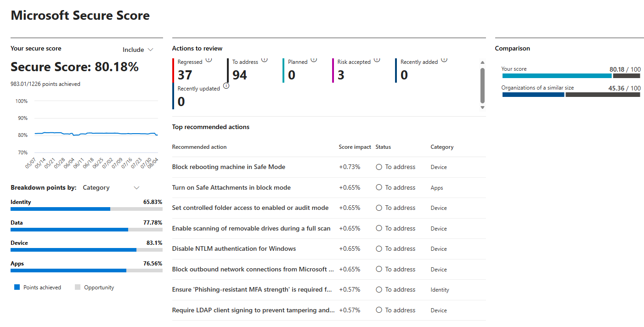Screen dimensions: 644x327
Task: Sort by Status column header
Action: click(383, 147)
